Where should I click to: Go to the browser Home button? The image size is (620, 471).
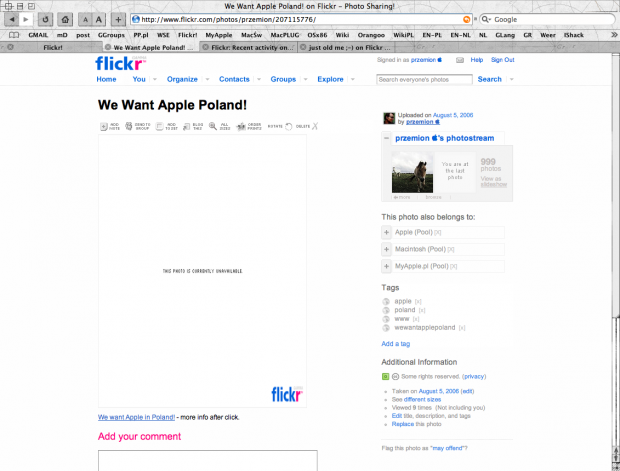pyautogui.click(x=65, y=19)
